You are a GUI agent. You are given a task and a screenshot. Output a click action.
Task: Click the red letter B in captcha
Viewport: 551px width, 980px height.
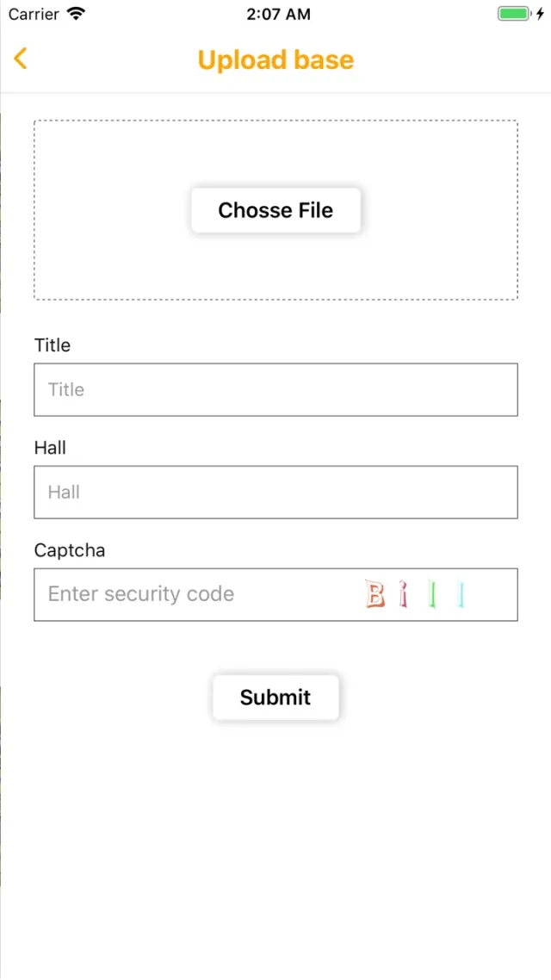point(375,594)
